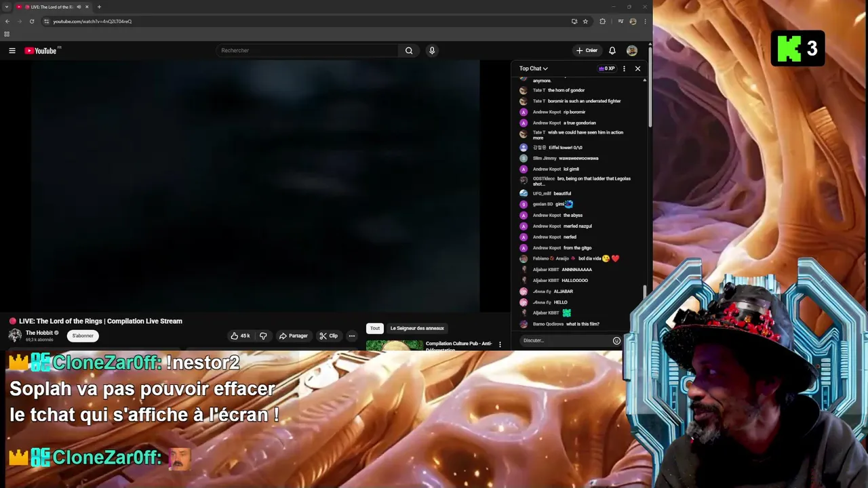Viewport: 868px width, 488px height.
Task: Click 'boromir is such an underrated fighter' message
Action: [x=585, y=101]
